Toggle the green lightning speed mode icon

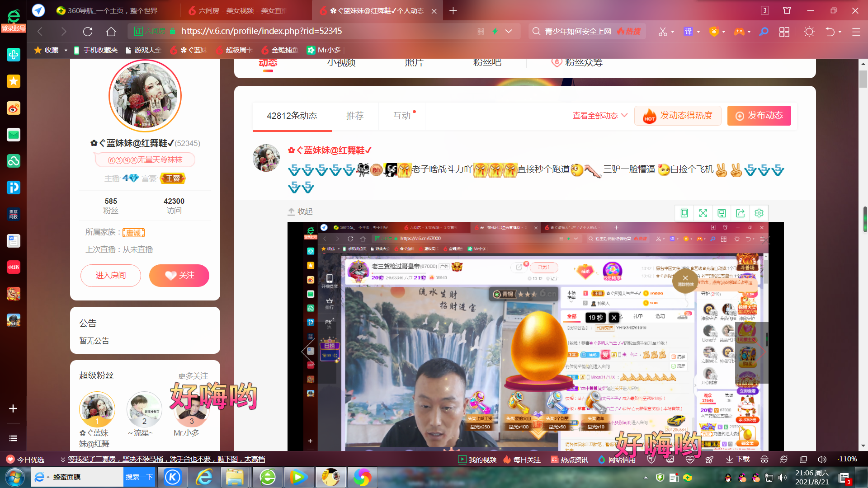[495, 31]
